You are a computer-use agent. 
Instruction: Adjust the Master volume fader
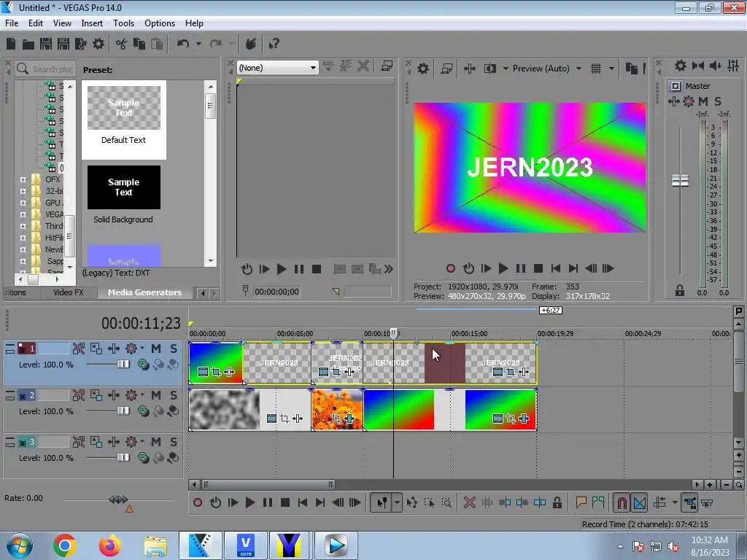click(x=680, y=181)
